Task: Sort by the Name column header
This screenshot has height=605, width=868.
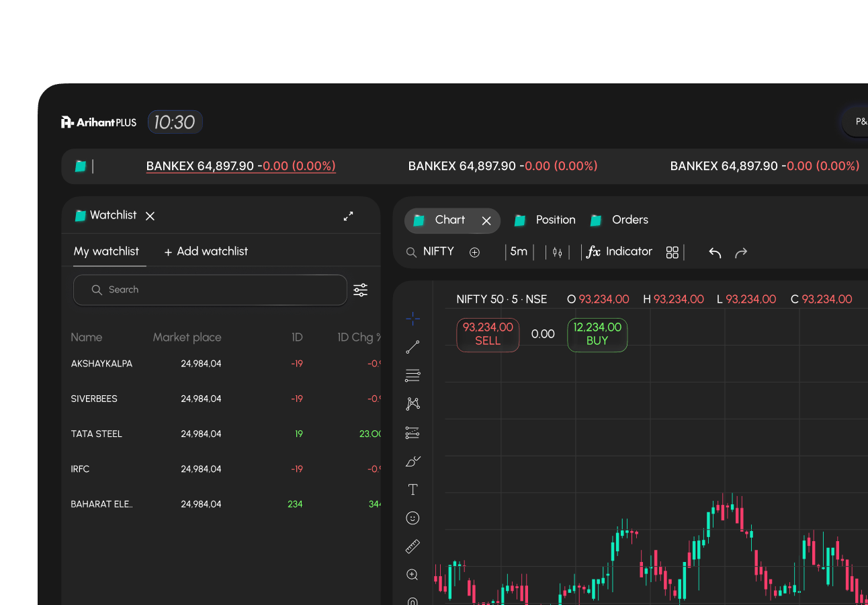Action: click(x=87, y=337)
